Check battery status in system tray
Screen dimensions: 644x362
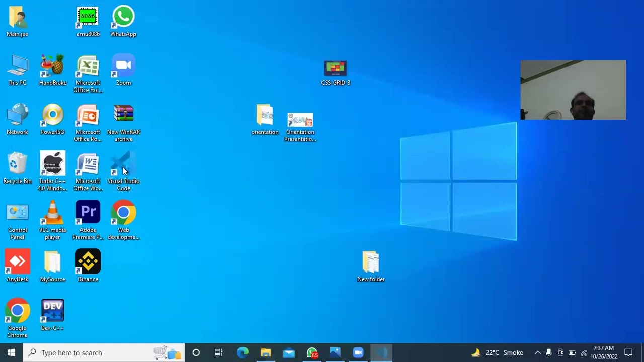(x=572, y=352)
